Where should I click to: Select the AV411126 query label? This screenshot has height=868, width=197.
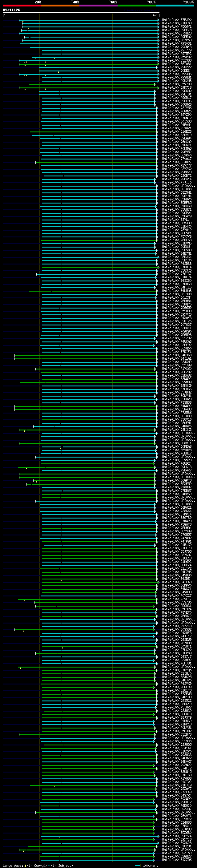(11, 10)
